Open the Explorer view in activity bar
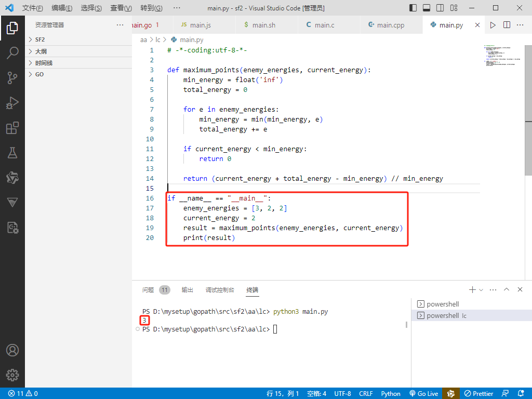This screenshot has height=399, width=532. 12,28
